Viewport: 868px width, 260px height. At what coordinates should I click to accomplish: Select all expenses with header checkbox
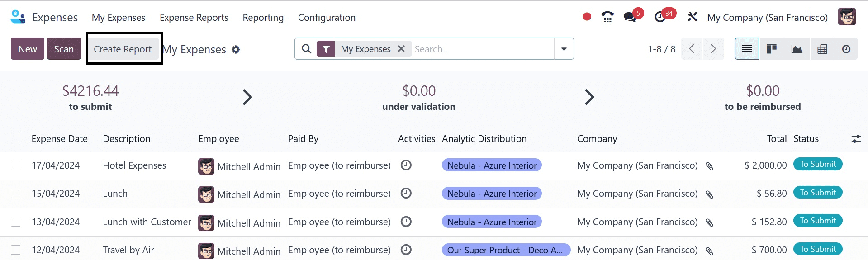(x=16, y=138)
